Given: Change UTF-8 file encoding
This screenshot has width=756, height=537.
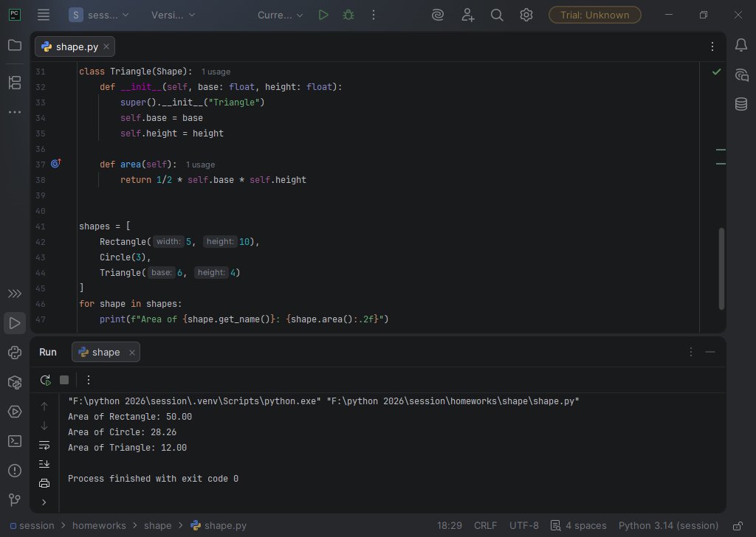Looking at the screenshot, I should coord(524,525).
